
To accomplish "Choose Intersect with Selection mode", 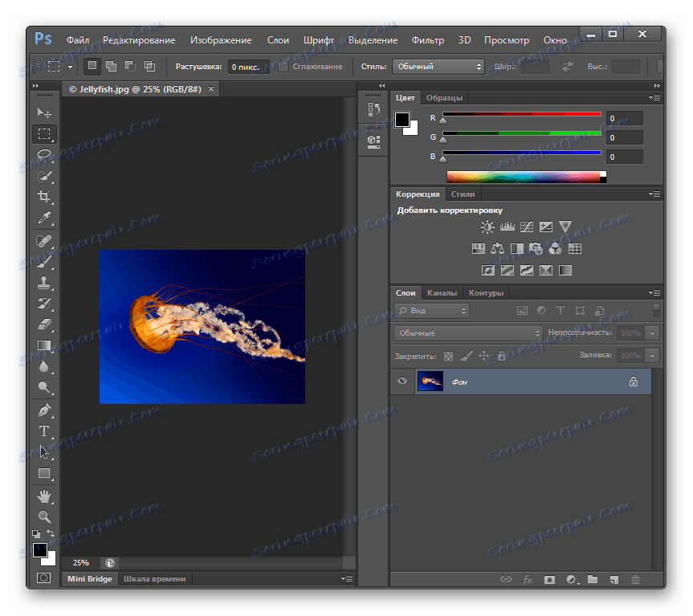I will (150, 67).
